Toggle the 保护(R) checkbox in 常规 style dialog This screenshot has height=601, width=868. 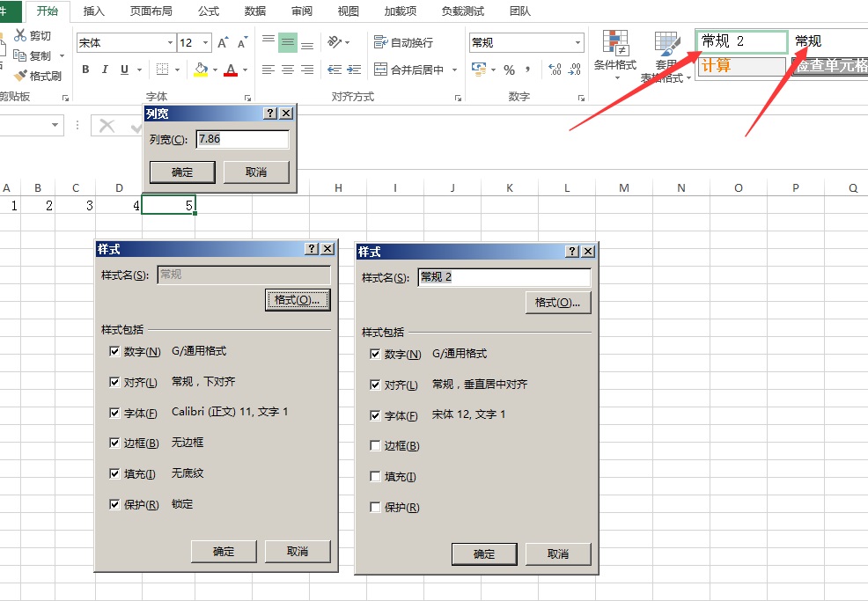pyautogui.click(x=114, y=504)
